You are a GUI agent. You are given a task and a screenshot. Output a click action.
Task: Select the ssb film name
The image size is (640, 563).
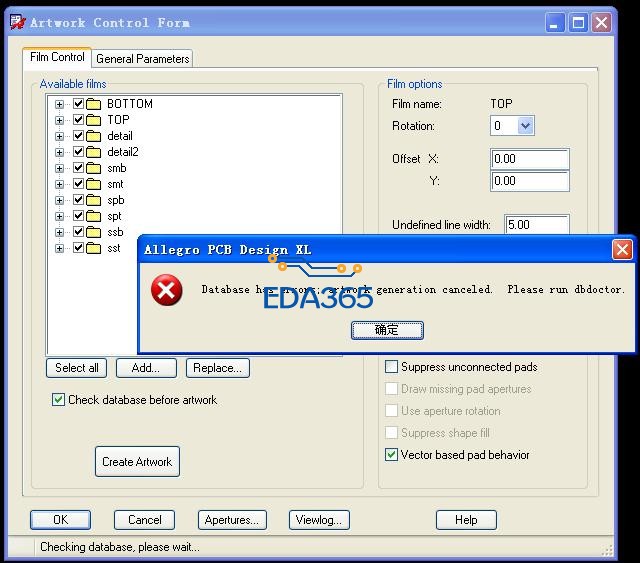115,232
